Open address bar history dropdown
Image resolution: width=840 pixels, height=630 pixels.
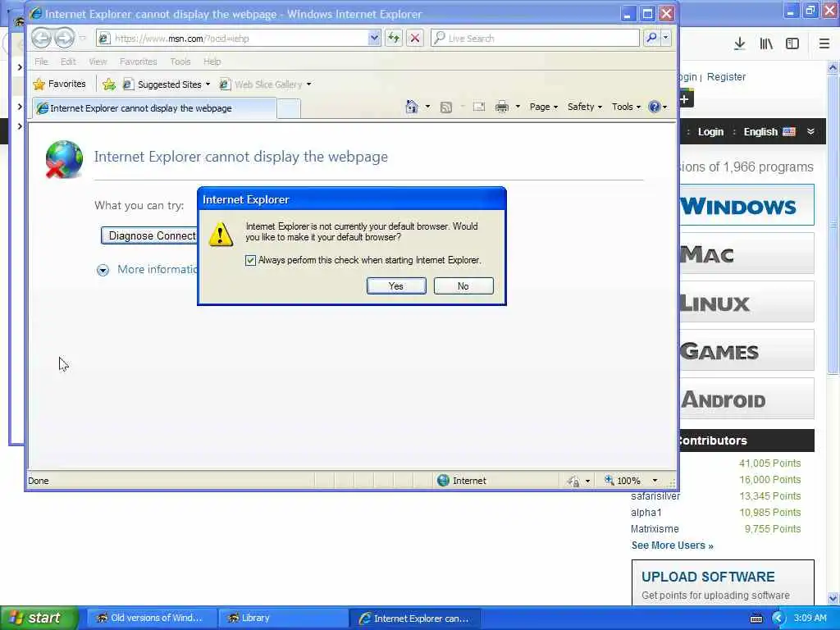pos(374,38)
